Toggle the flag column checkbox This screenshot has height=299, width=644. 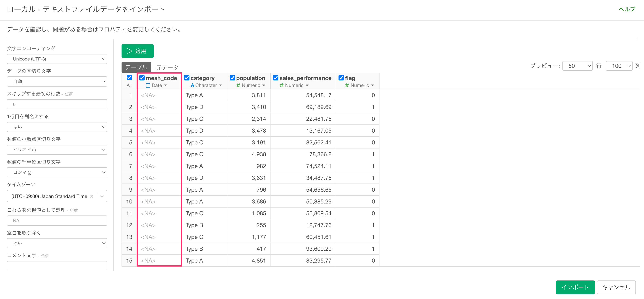pos(341,78)
